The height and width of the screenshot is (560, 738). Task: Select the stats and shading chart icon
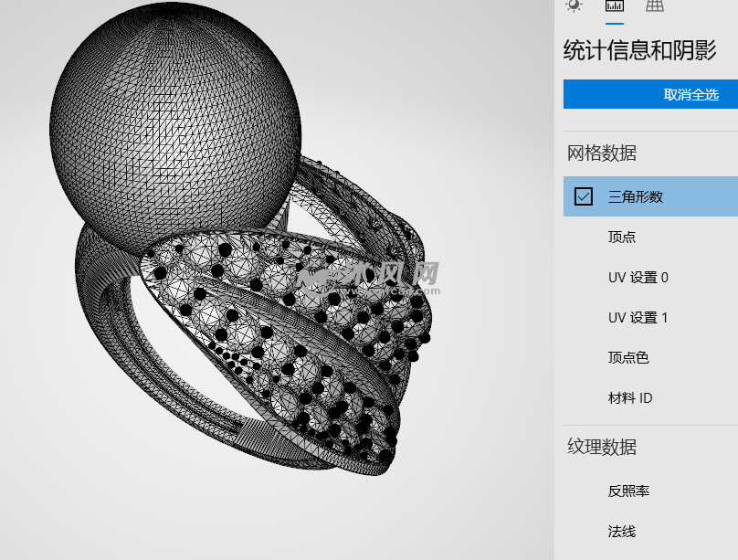(x=615, y=6)
